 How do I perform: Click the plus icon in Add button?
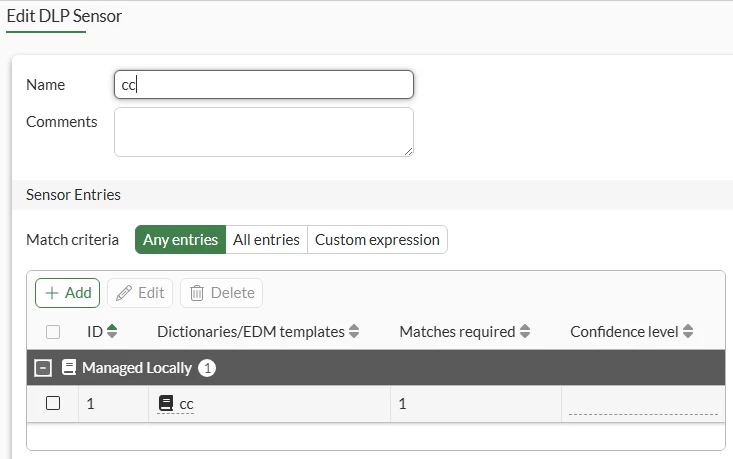point(51,293)
